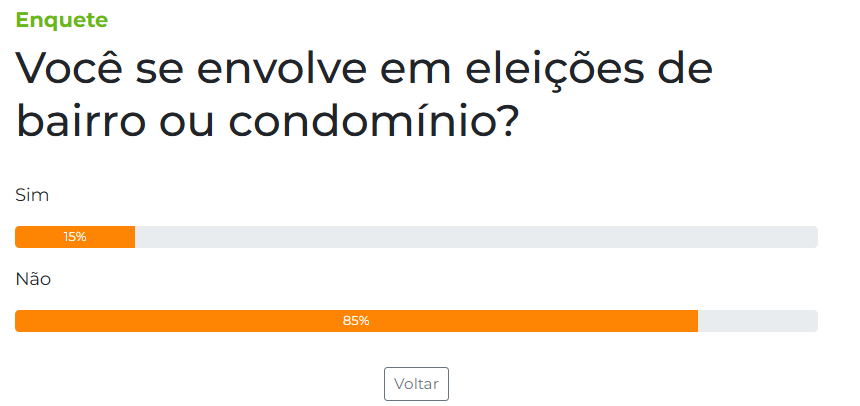The width and height of the screenshot is (860, 406).
Task: Click the word 'bairro' in the heading
Action: click(x=81, y=122)
